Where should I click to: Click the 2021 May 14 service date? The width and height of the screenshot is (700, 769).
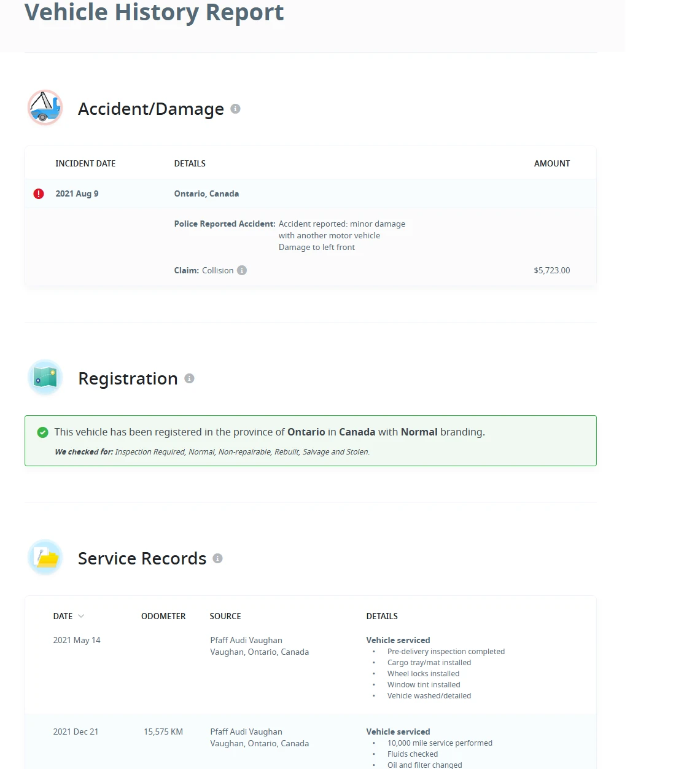point(77,640)
